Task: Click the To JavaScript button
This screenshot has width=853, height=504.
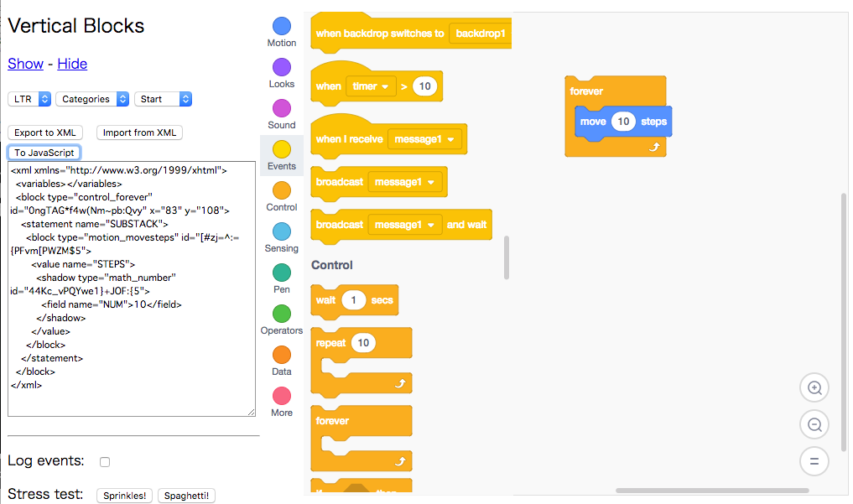Action: [x=44, y=152]
